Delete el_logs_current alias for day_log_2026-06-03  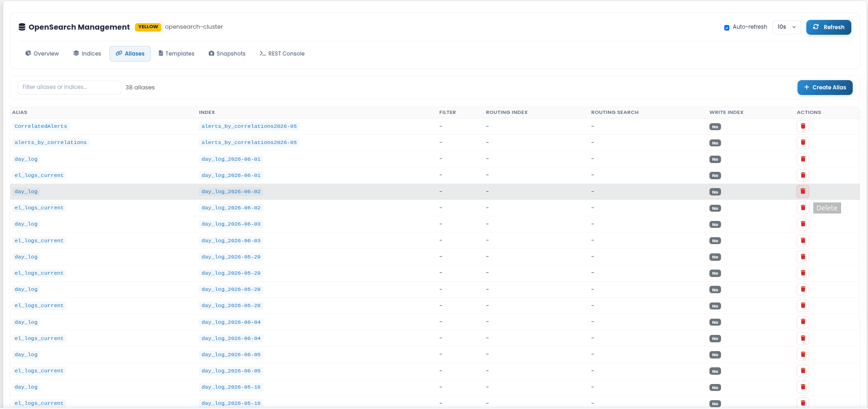pos(803,241)
